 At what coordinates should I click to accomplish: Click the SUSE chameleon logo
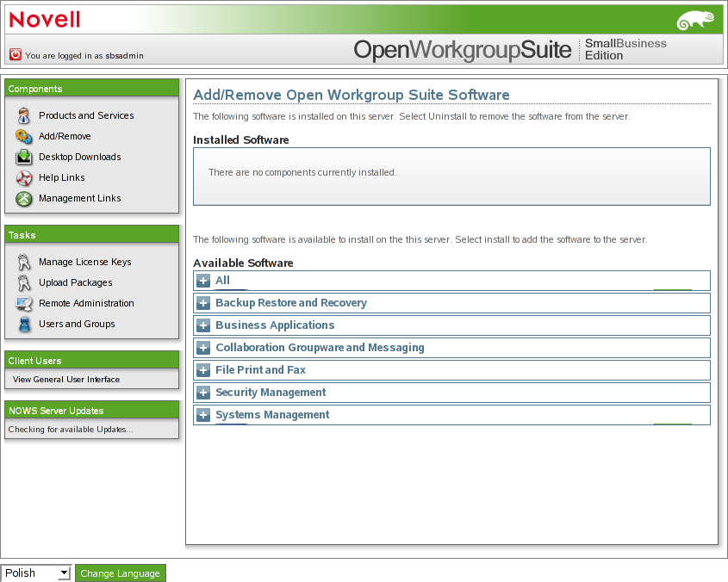click(694, 20)
